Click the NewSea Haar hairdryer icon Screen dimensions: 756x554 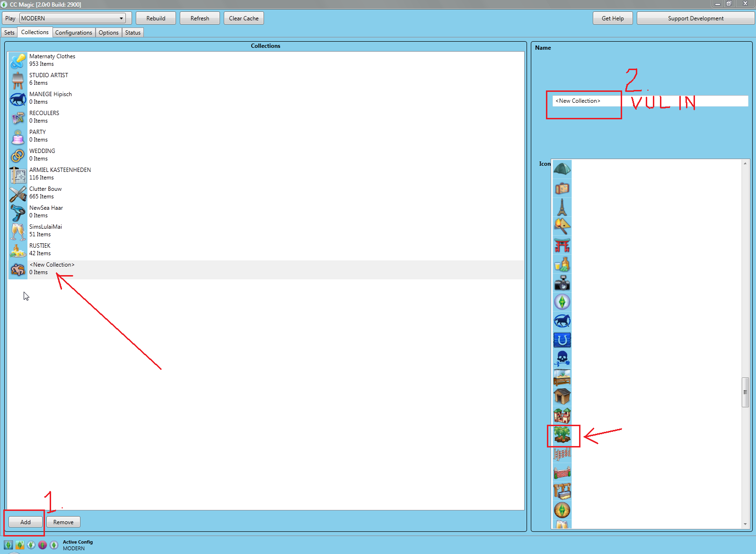click(x=18, y=213)
